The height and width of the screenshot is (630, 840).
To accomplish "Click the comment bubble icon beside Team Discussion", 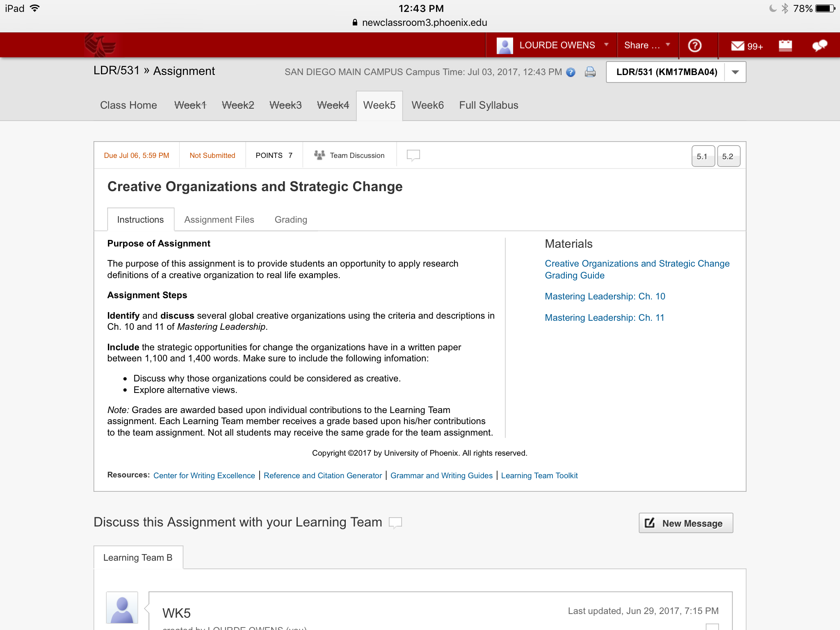I will coord(413,155).
